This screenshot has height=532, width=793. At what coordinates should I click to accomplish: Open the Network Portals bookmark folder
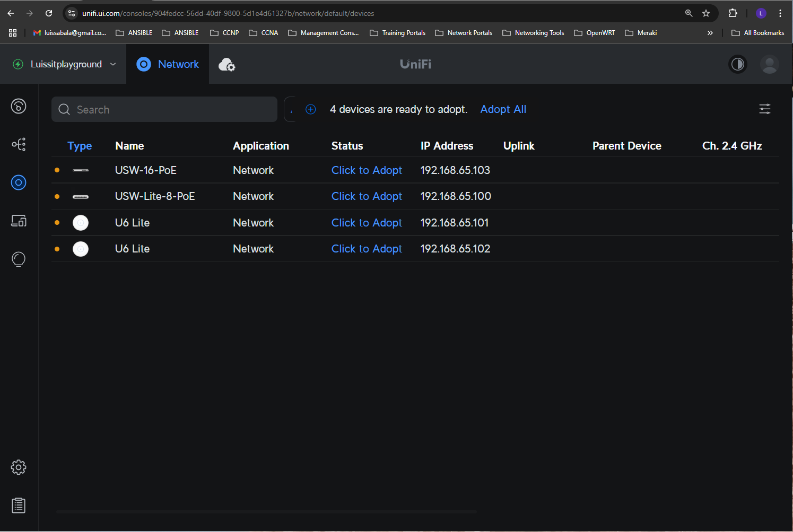tap(464, 33)
